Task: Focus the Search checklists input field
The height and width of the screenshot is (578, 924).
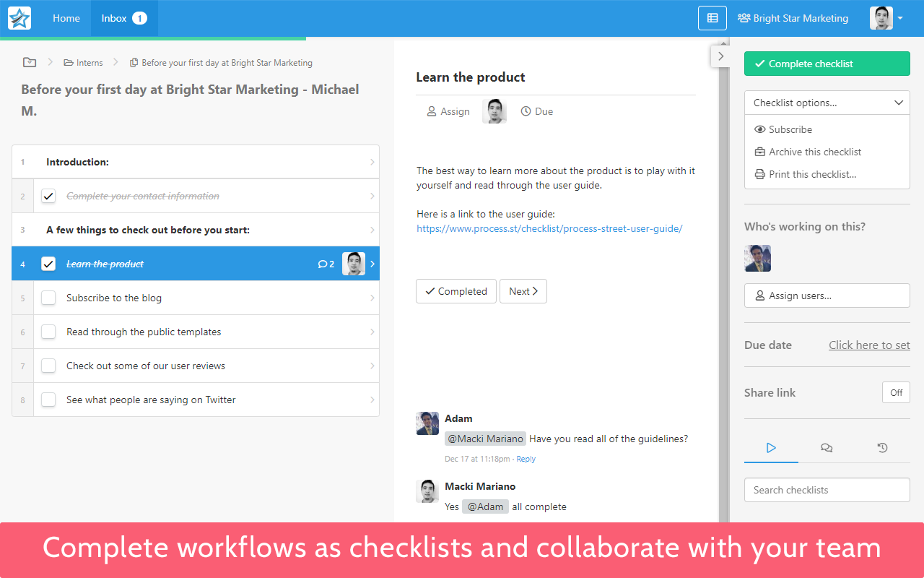Action: click(827, 490)
